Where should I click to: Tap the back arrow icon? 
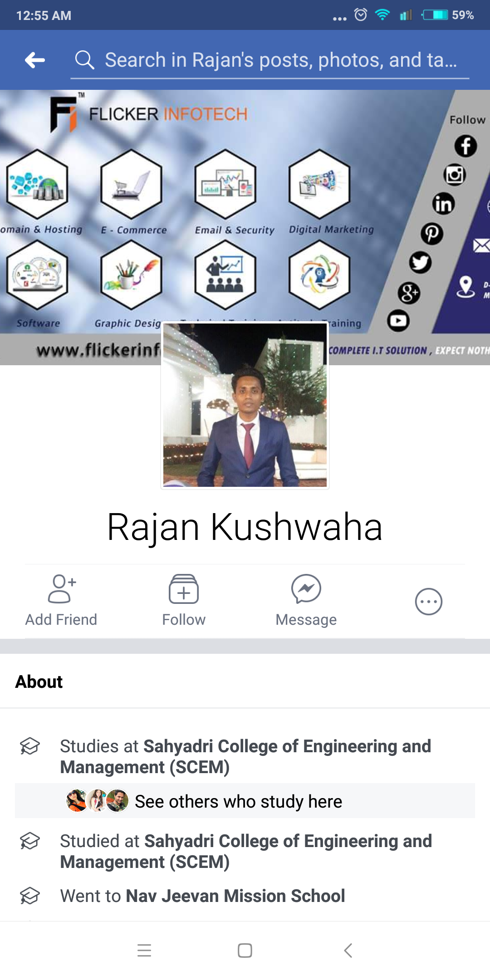coord(35,60)
